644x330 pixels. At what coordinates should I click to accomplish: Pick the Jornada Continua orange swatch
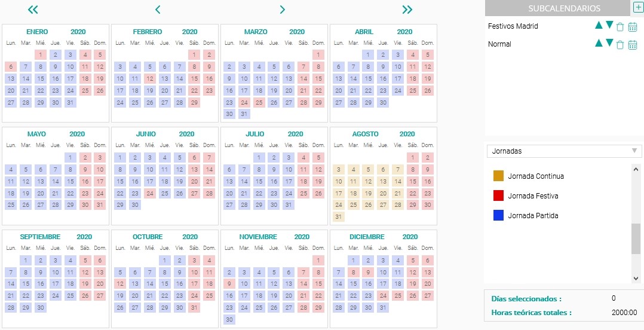click(498, 176)
